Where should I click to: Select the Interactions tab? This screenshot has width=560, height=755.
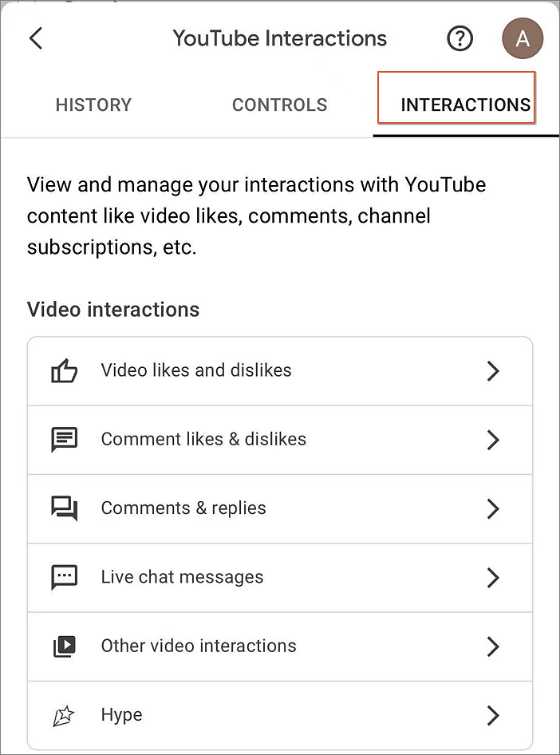pyautogui.click(x=465, y=105)
